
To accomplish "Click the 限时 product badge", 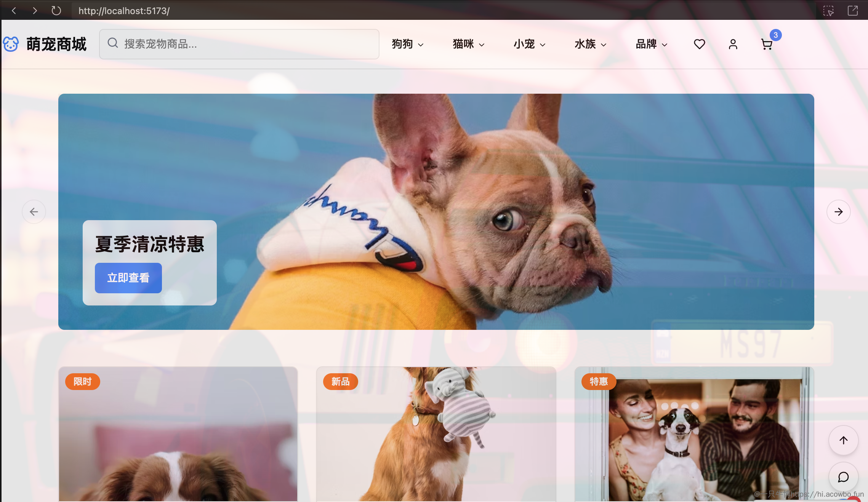I will pyautogui.click(x=83, y=382).
